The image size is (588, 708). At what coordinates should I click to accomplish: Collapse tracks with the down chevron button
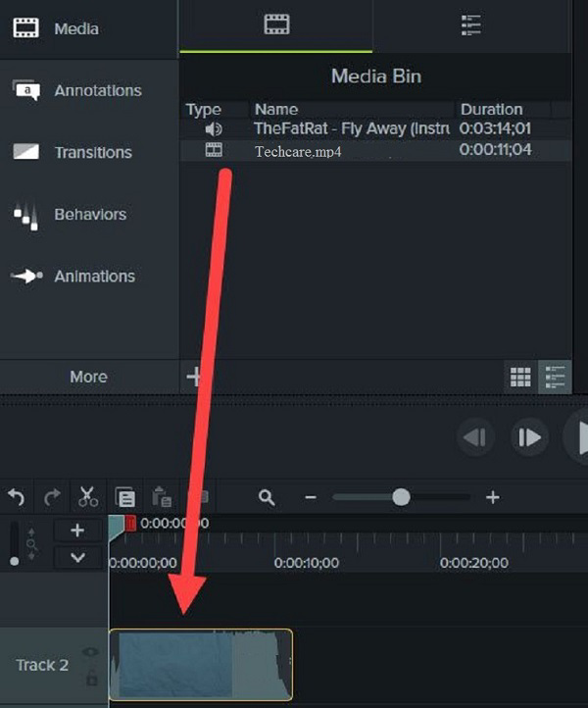point(77,557)
